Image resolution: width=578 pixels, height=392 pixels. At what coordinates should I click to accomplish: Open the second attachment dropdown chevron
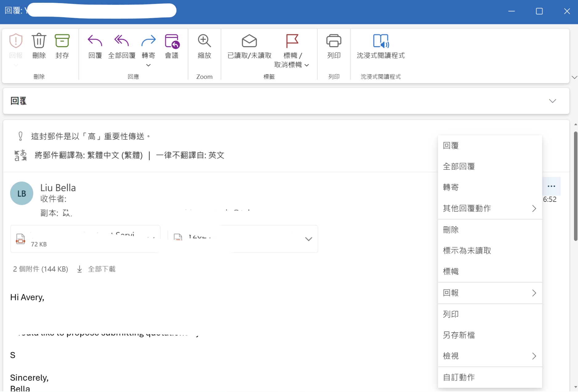click(x=308, y=239)
